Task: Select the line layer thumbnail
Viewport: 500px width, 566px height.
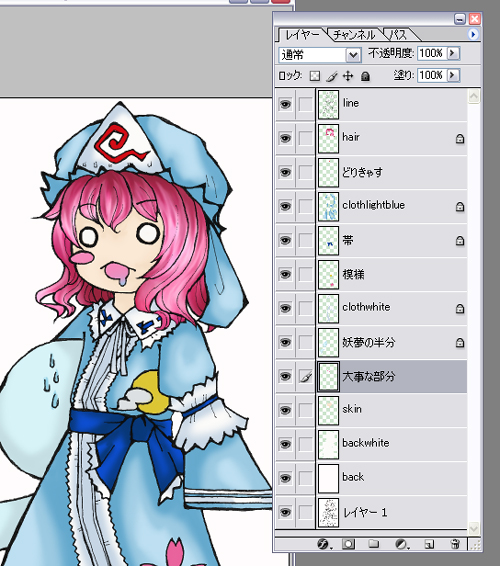Action: click(328, 105)
